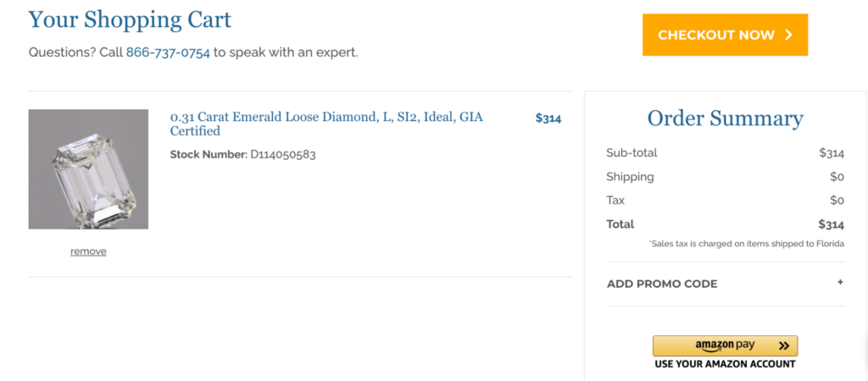Click the item price $314 next to title
This screenshot has height=381, width=868.
(x=548, y=118)
